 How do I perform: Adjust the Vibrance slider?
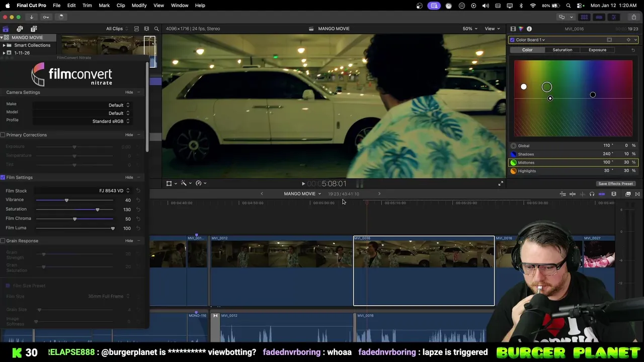point(66,200)
